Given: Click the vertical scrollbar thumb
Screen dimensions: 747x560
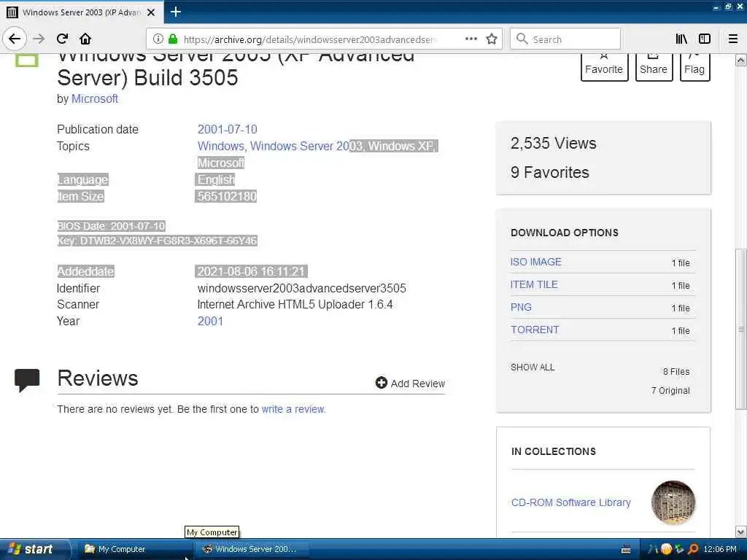Looking at the screenshot, I should click(x=741, y=329).
